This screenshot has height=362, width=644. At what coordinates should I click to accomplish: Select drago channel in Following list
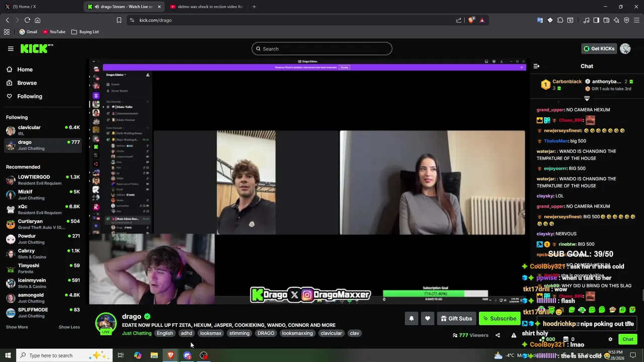point(43,145)
